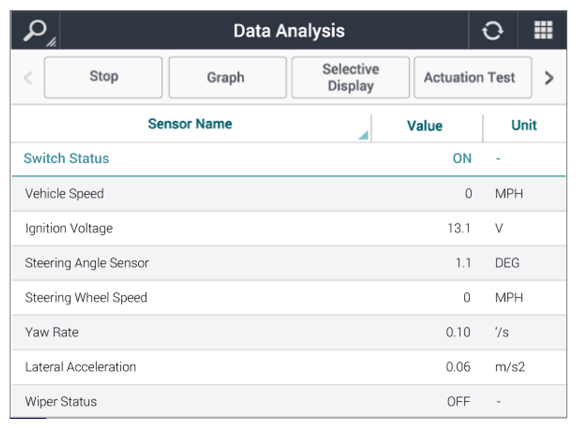
Task: Select the Steering Angle Sensor row
Action: click(x=289, y=263)
